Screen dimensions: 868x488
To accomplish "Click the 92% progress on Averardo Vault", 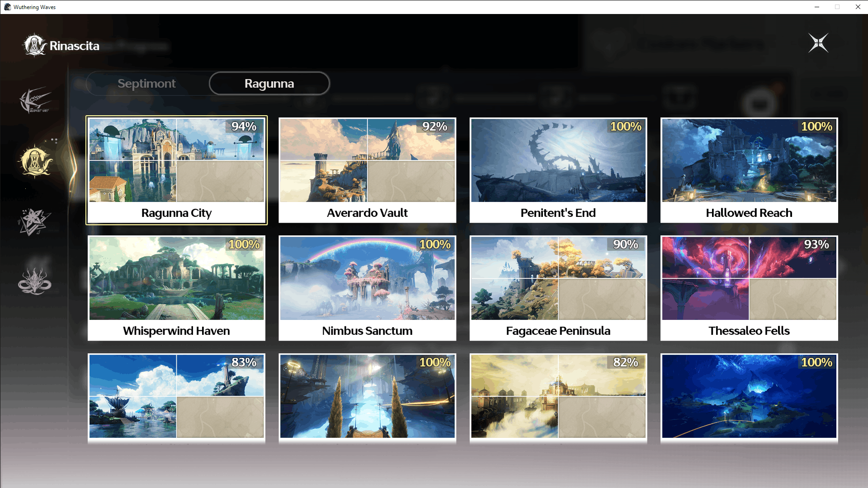I will 435,127.
